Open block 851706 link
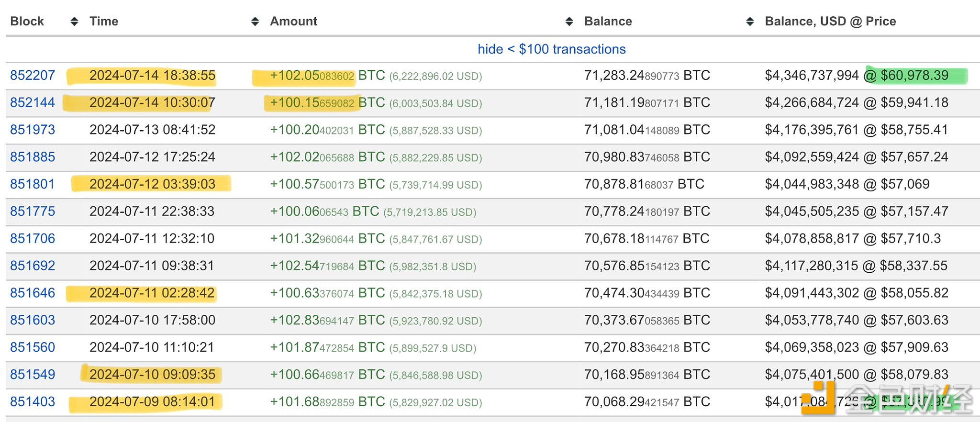Image resolution: width=980 pixels, height=422 pixels. [33, 239]
